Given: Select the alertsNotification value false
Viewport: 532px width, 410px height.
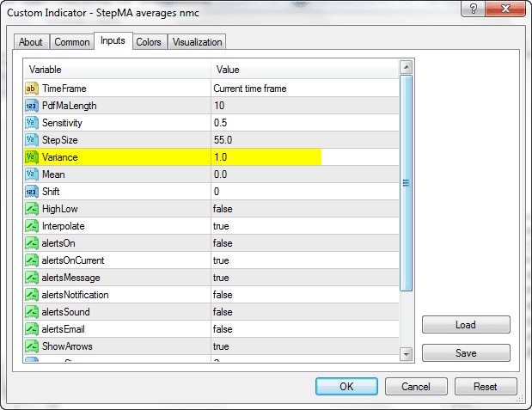Looking at the screenshot, I should click(223, 295).
